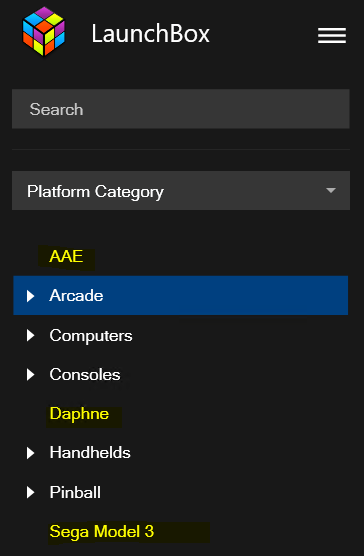Viewport: 364px width, 556px height.
Task: Click the divider line below Search box
Action: pyautogui.click(x=181, y=150)
